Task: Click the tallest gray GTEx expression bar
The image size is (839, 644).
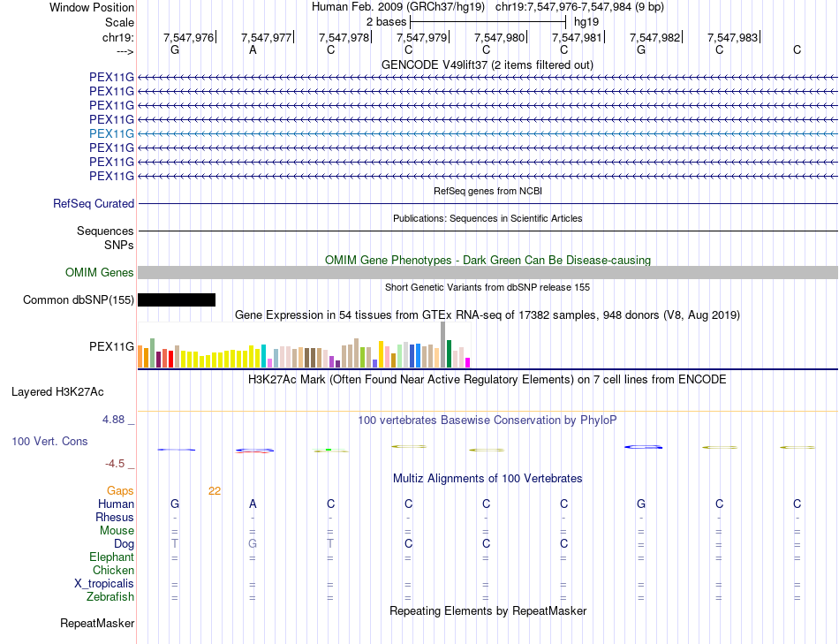Action: [x=443, y=345]
